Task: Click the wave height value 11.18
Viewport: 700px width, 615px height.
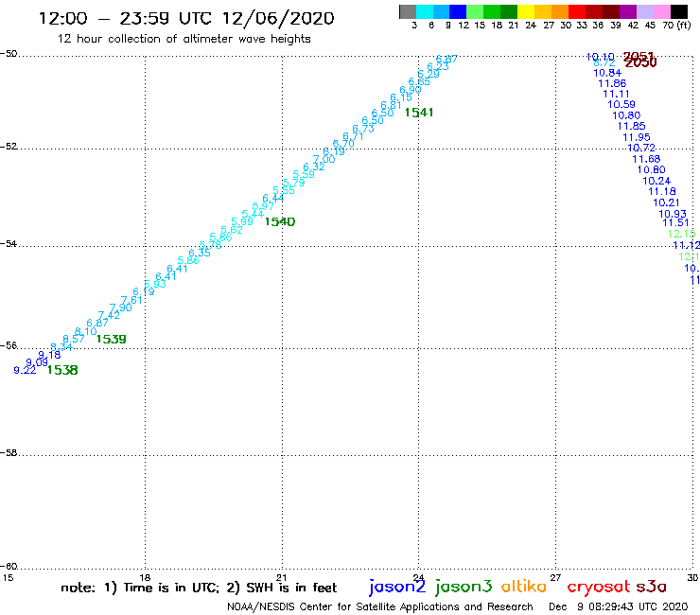Action: point(662,192)
